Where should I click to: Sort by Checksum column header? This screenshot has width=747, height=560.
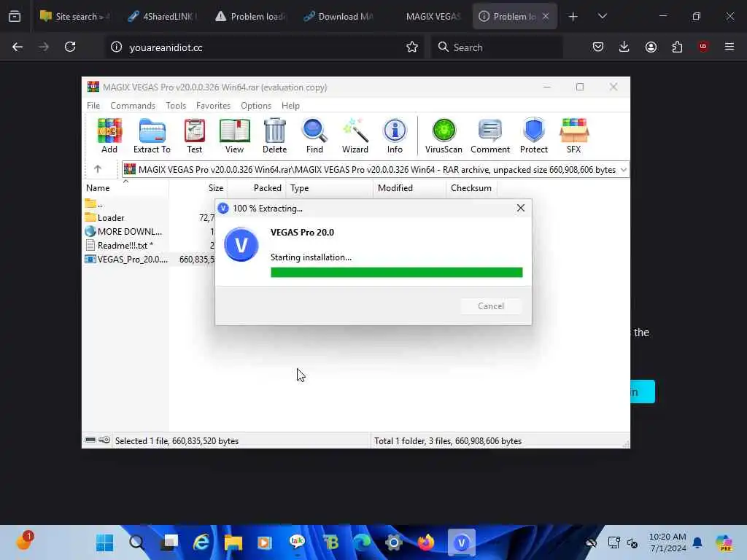tap(471, 188)
